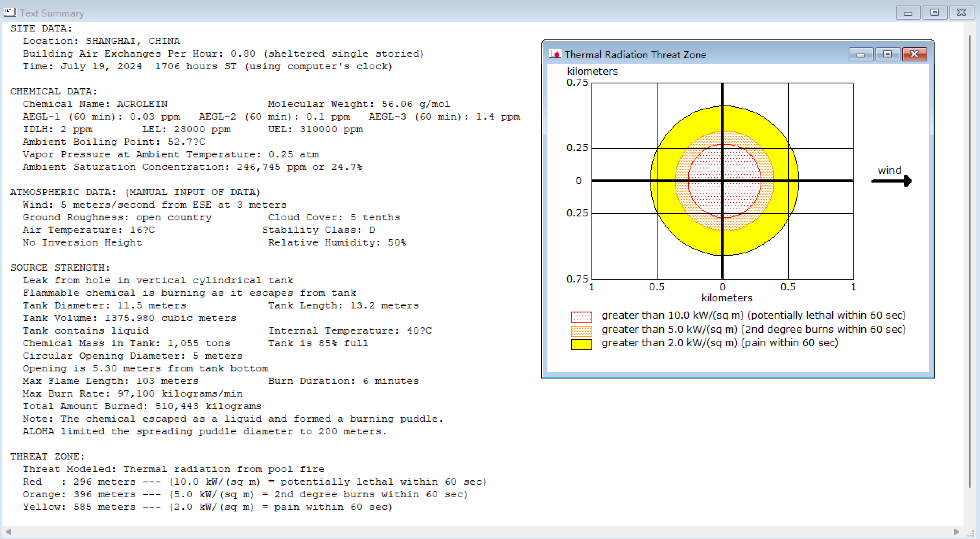Click the horizontal scrollbar right arrow
Screen dimensions: 980x539
click(x=956, y=532)
